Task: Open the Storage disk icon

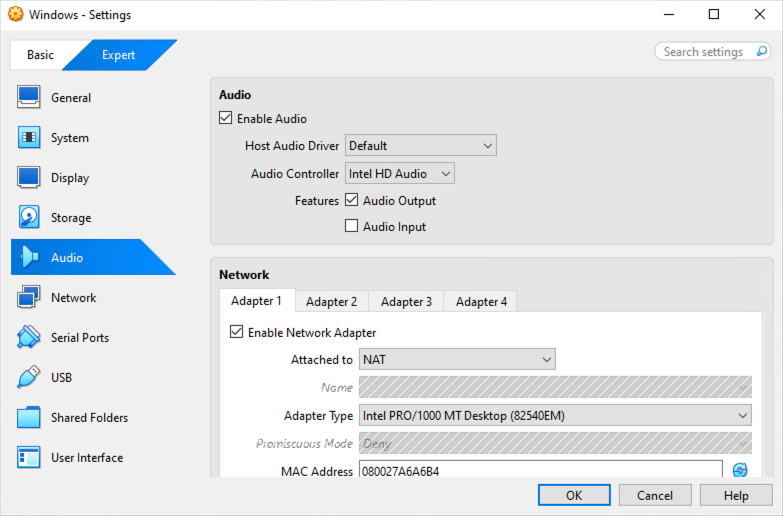Action: (x=28, y=217)
